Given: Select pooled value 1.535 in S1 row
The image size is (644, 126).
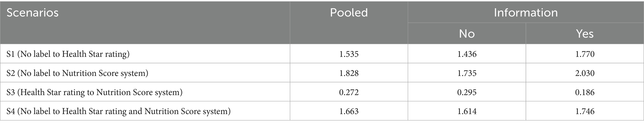Looking at the screenshot, I should point(349,54).
